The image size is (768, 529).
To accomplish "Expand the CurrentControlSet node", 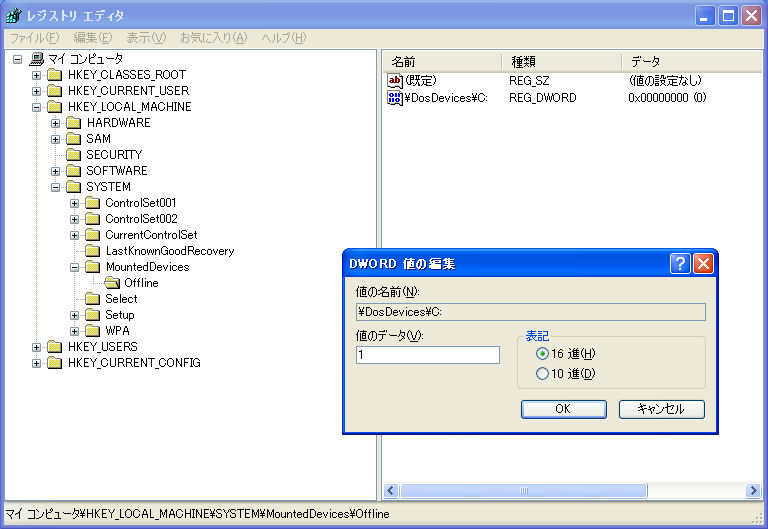I will tap(74, 235).
